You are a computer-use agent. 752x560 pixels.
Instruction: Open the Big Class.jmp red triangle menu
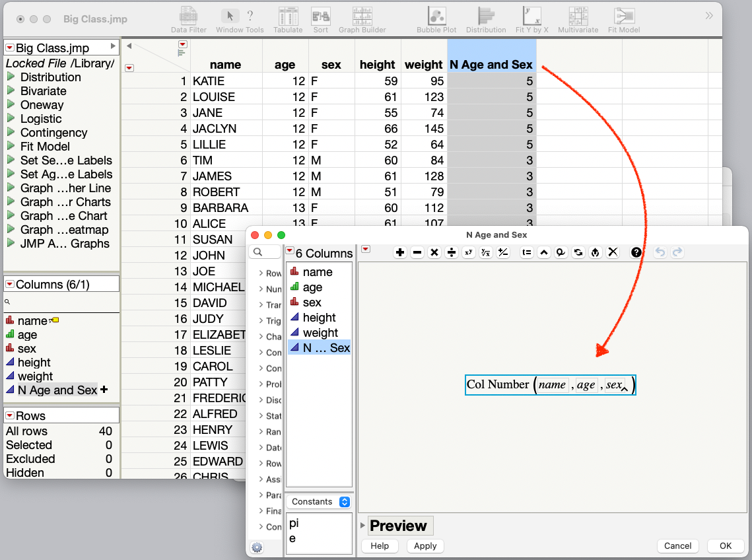(10, 47)
